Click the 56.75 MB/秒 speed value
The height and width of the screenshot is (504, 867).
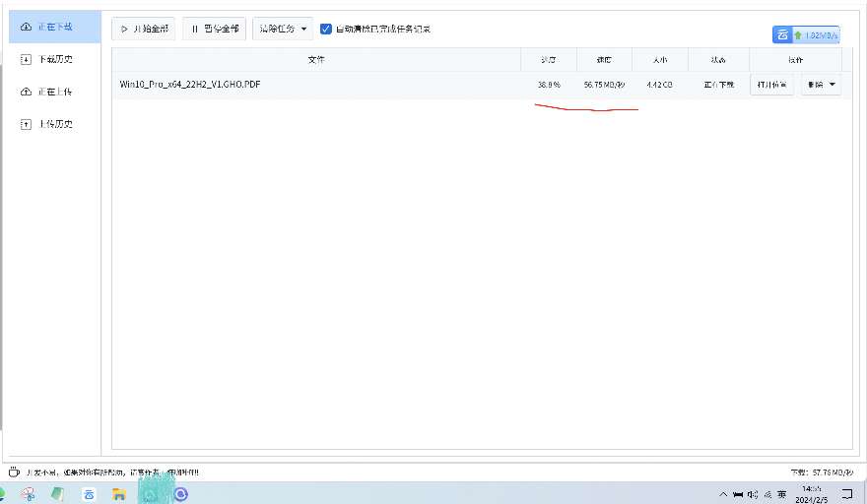point(604,85)
